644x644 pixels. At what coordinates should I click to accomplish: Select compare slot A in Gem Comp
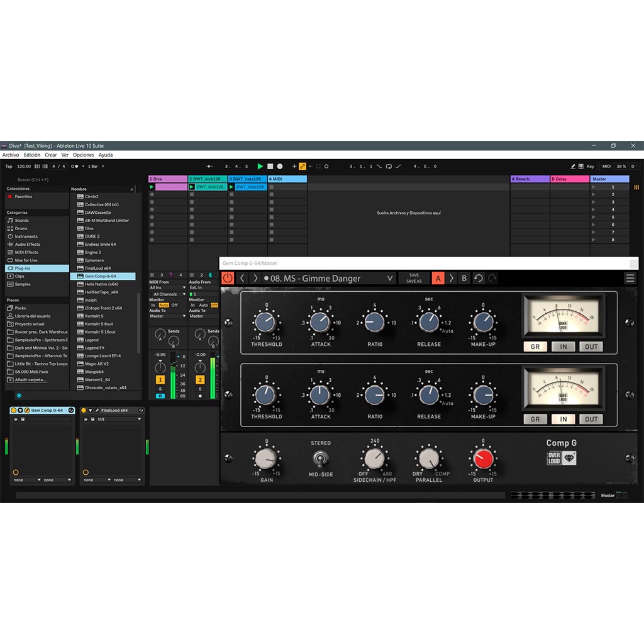(438, 279)
